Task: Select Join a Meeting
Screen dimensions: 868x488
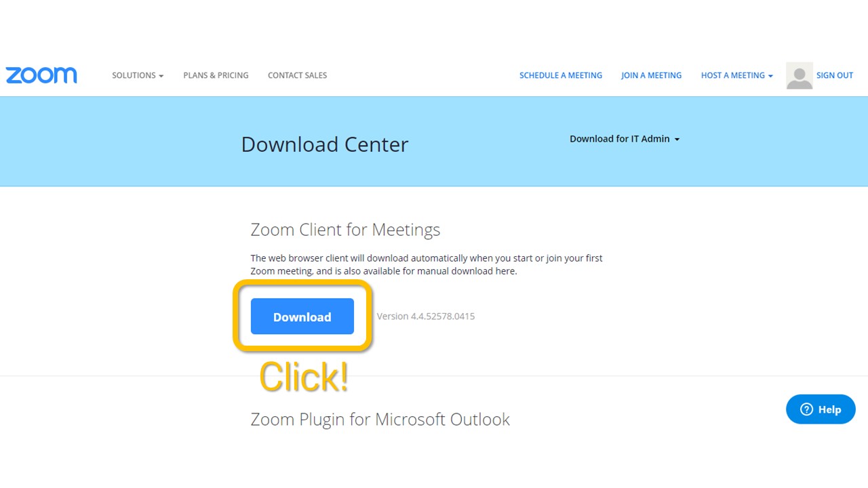Action: pos(651,75)
